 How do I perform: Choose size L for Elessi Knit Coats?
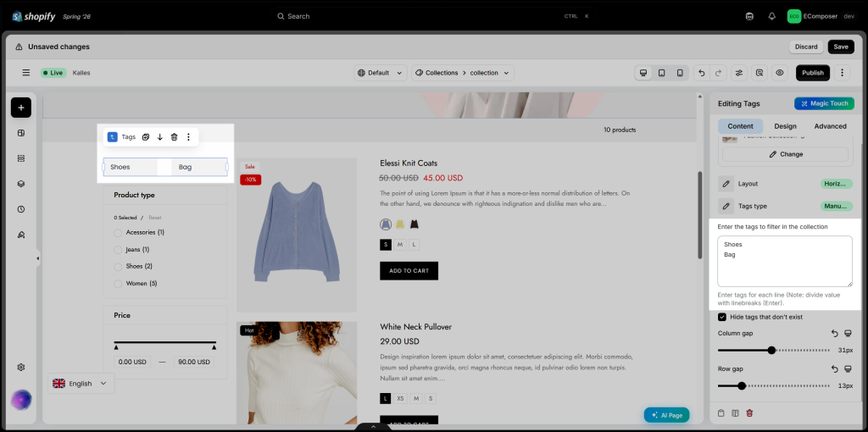415,245
